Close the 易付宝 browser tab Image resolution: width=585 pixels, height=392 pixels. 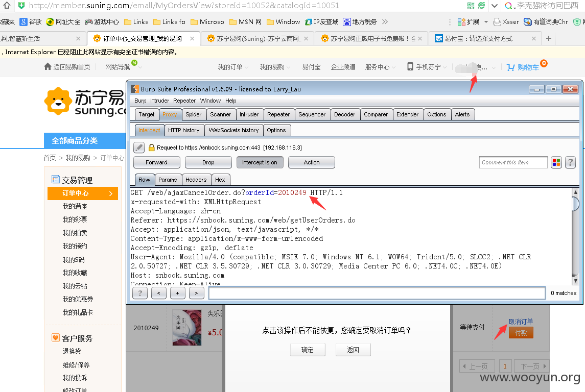[x=534, y=38]
